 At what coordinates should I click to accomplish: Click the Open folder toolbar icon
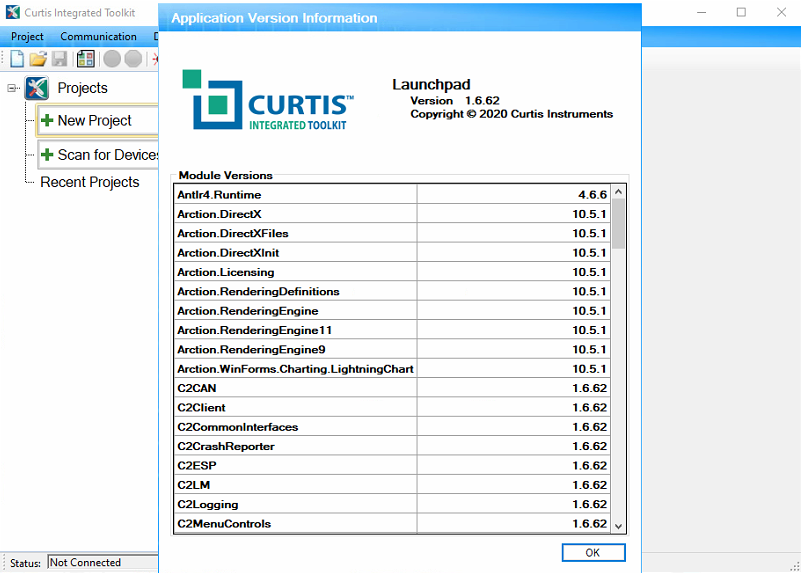tap(38, 59)
